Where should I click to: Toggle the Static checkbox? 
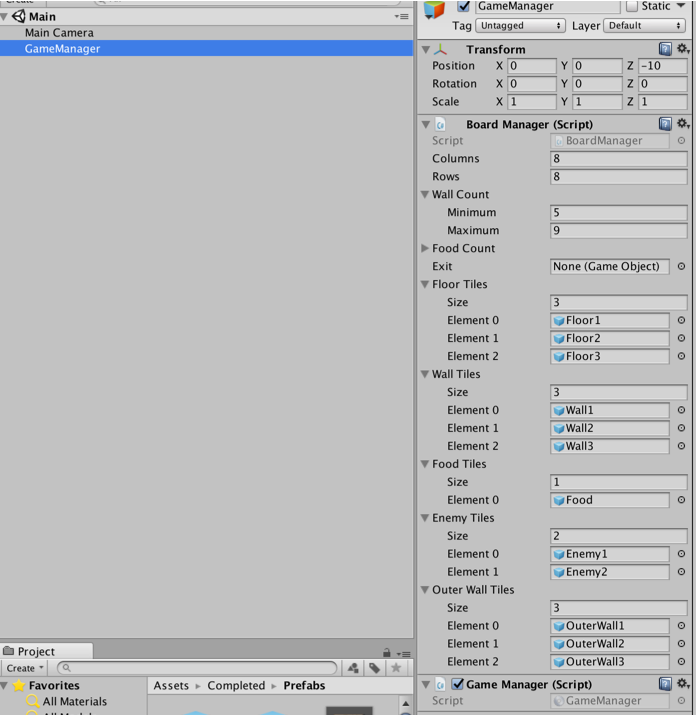pyautogui.click(x=631, y=6)
